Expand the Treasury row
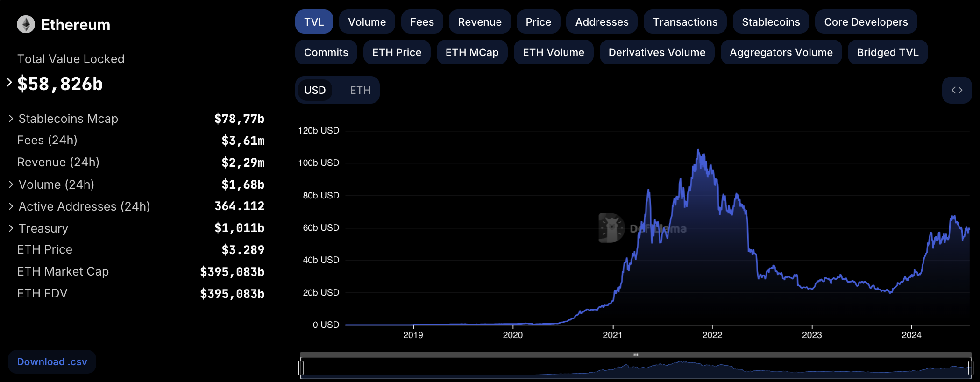 11,228
